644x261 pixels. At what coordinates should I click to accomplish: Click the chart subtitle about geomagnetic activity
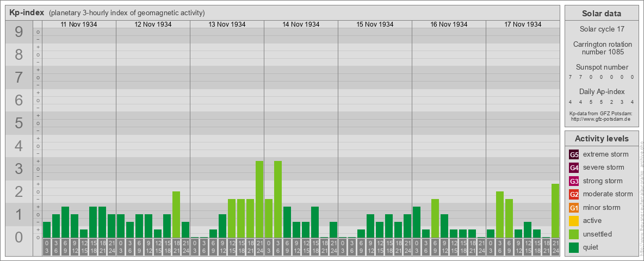pyautogui.click(x=127, y=13)
